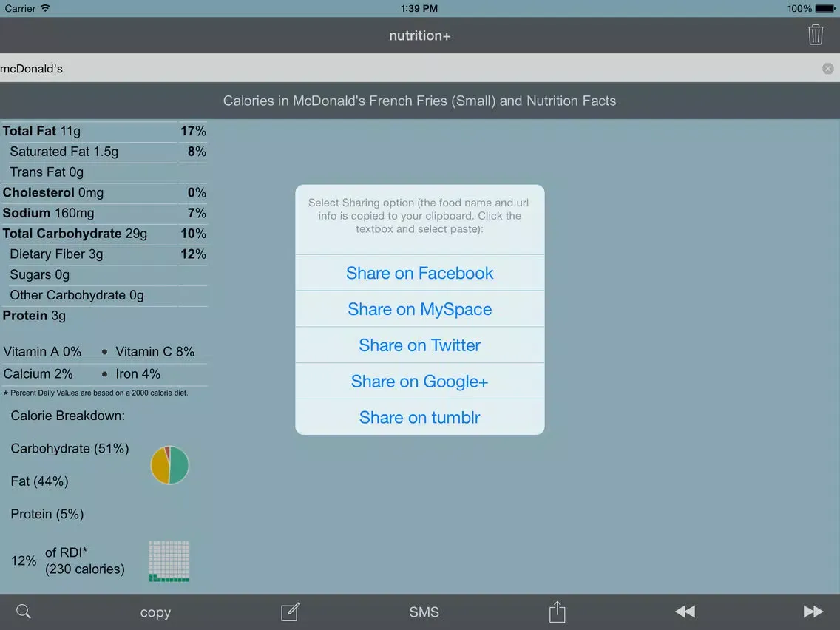
Task: Tap the 12% Dietary Fiber daily value
Action: (193, 254)
